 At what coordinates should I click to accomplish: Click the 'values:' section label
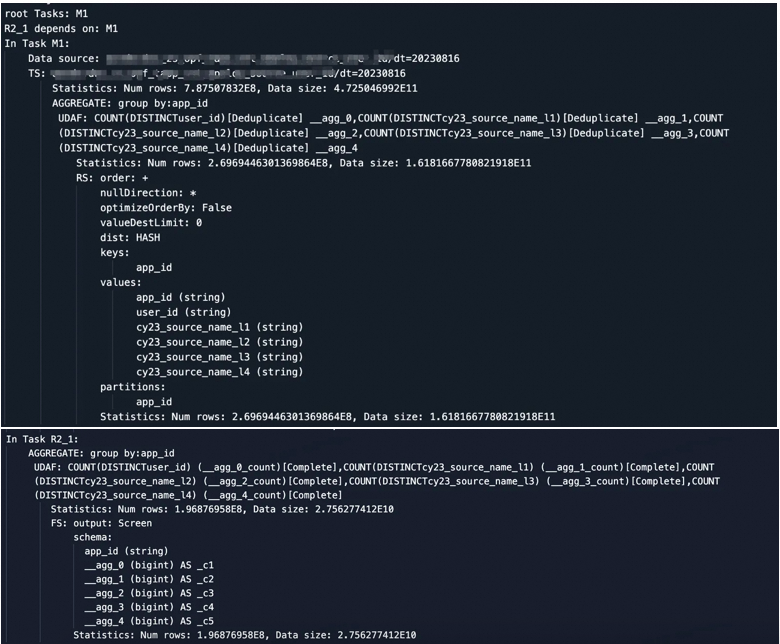tap(120, 282)
